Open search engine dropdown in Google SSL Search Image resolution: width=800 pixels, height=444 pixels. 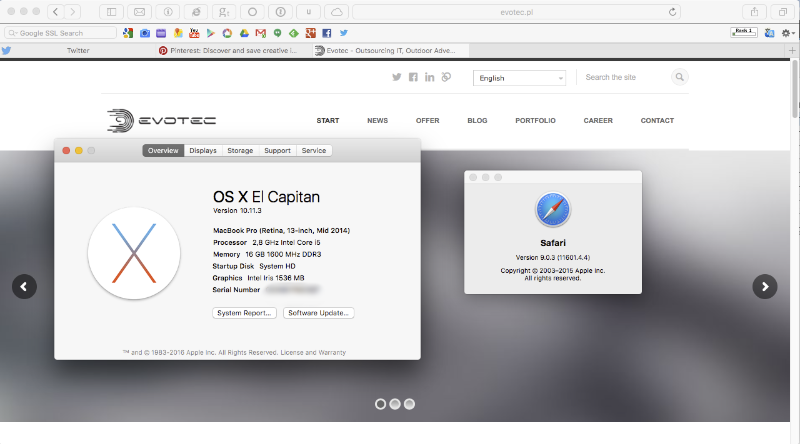(x=13, y=33)
